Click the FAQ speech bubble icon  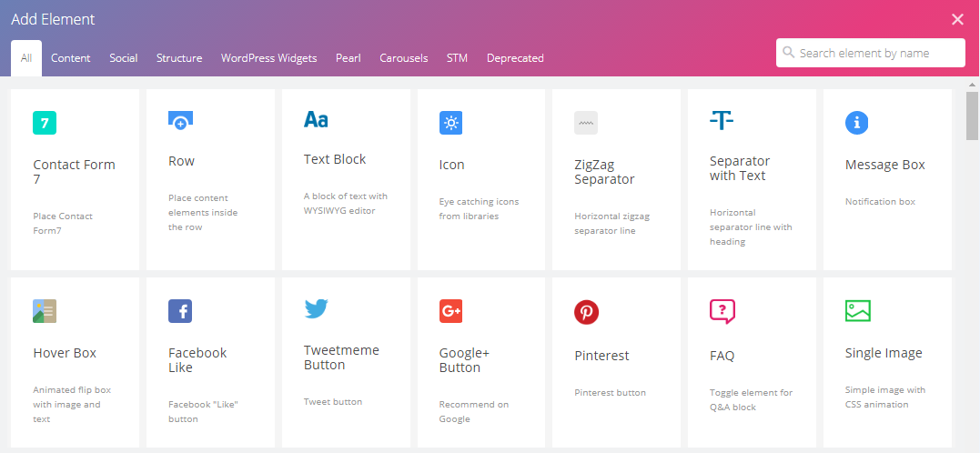pyautogui.click(x=722, y=311)
